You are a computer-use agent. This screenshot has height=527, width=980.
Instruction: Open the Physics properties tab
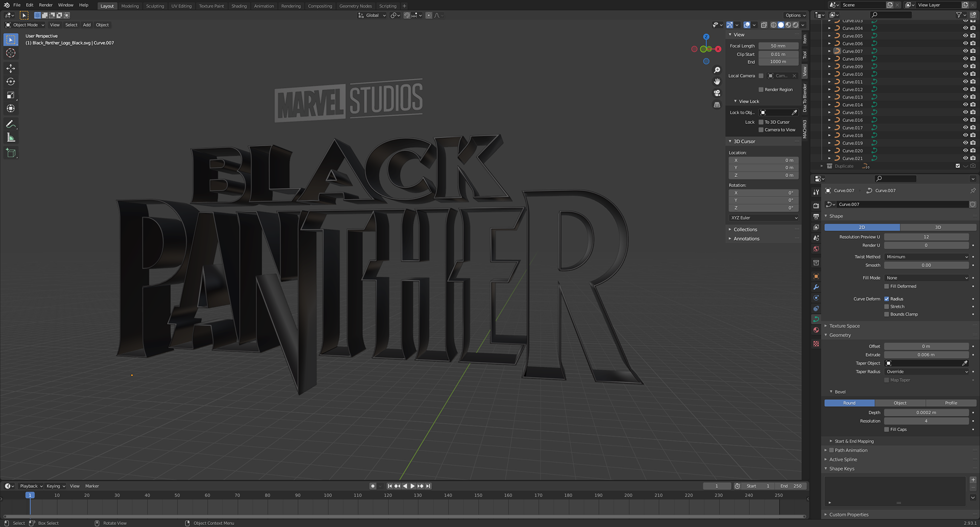coord(816,298)
